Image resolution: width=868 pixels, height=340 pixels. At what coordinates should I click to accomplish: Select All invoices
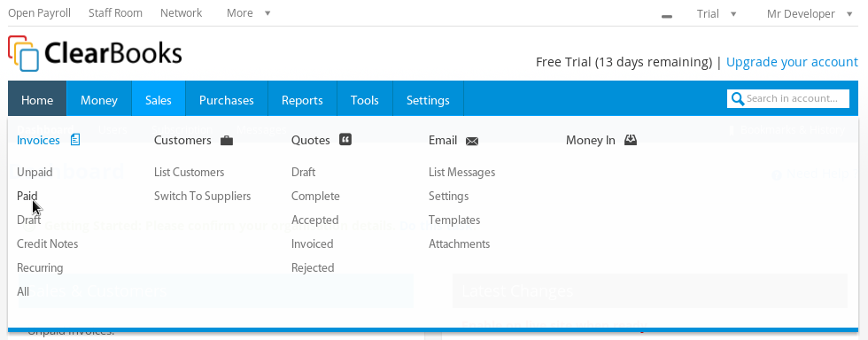tap(23, 291)
